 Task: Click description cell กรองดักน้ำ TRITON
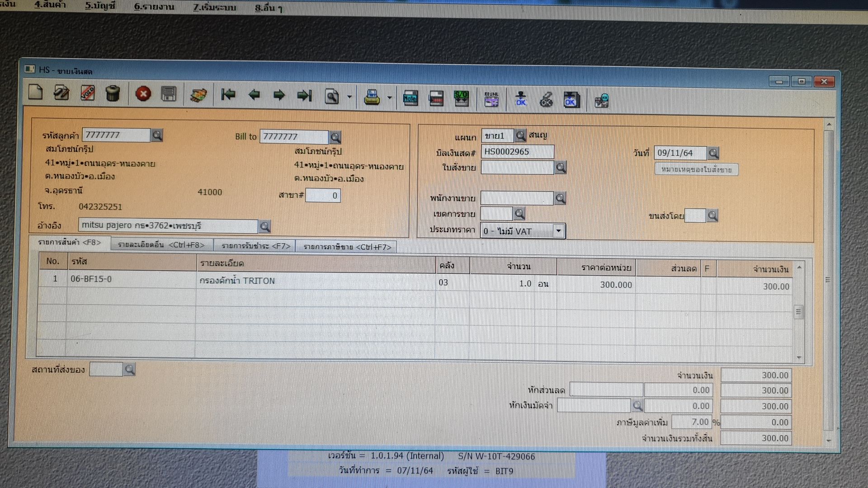tap(316, 281)
